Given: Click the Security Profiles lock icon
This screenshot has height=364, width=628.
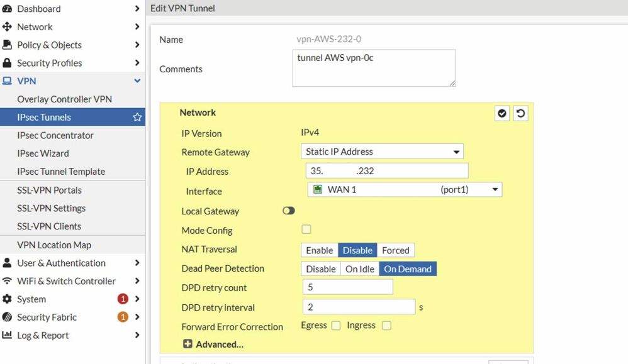Looking at the screenshot, I should (8, 63).
